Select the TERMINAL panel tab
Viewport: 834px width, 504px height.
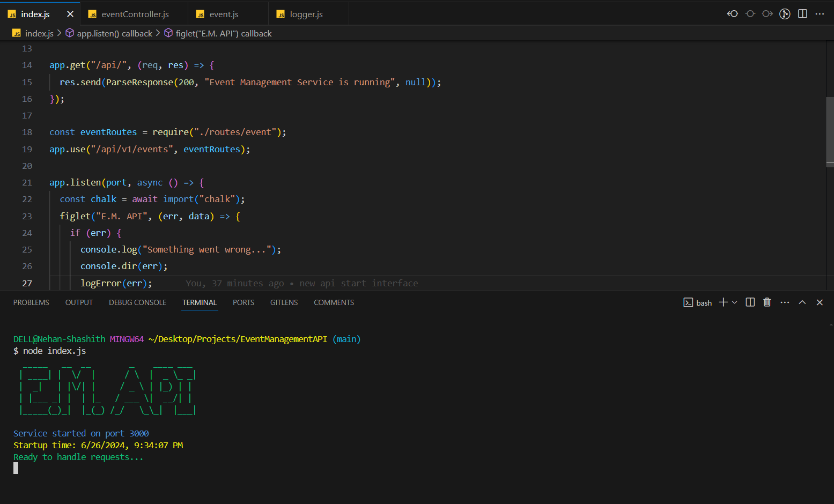coord(200,302)
